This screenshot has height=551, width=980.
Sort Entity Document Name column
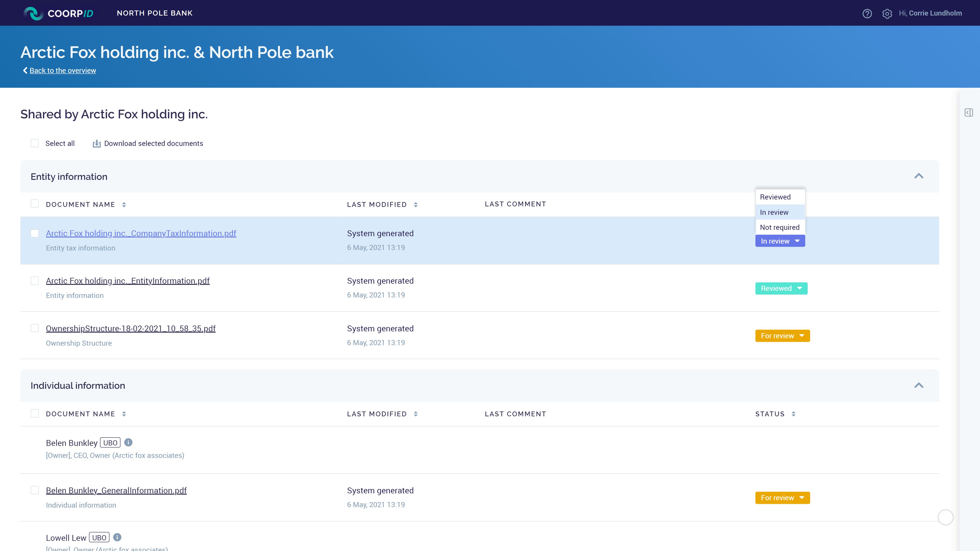point(124,205)
